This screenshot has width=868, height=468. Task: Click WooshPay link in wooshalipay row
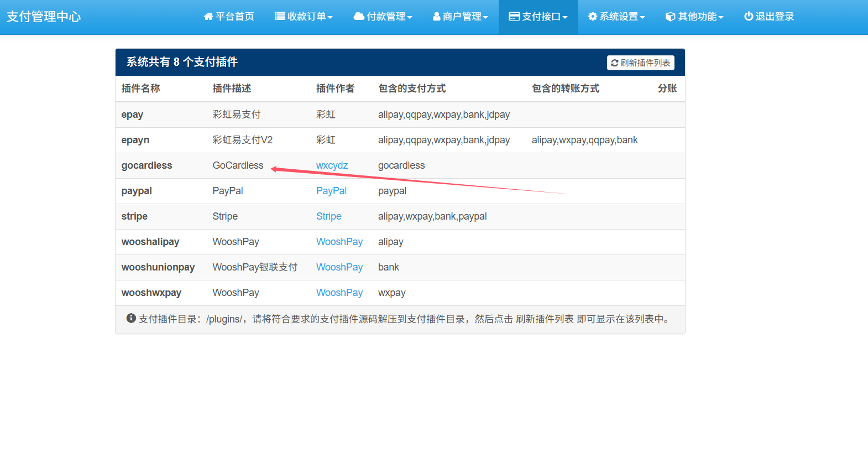click(x=339, y=242)
